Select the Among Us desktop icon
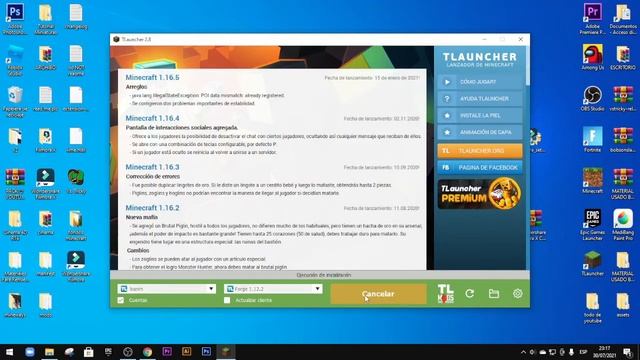640x360 pixels. point(592,57)
